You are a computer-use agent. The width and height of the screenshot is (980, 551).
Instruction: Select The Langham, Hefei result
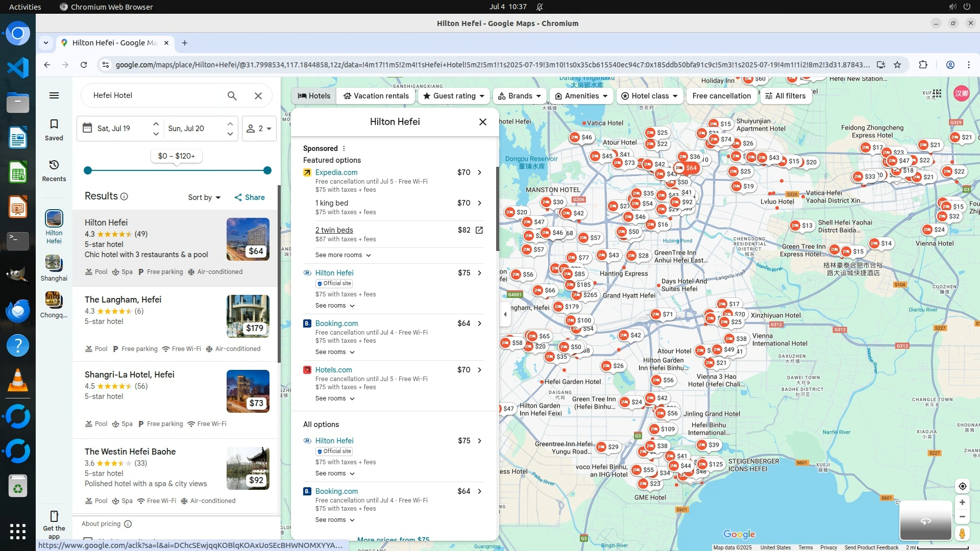pos(123,299)
